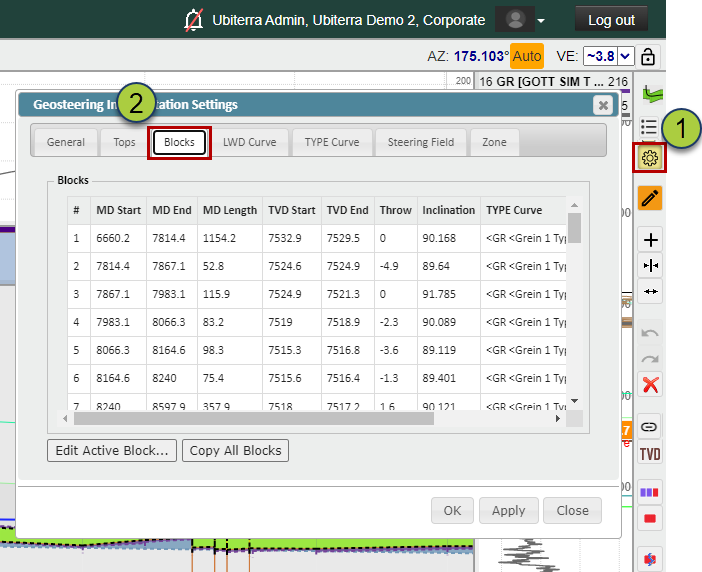Click the horizontal double-arrow stretch icon
The image size is (702, 572).
tap(650, 291)
